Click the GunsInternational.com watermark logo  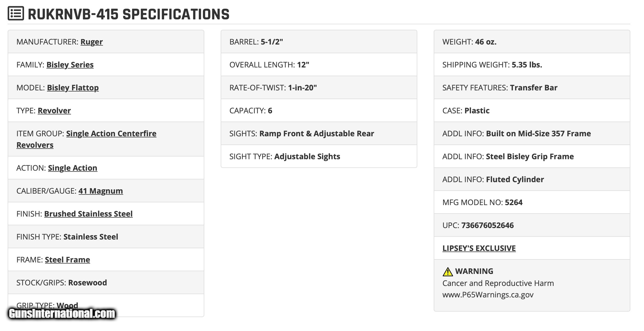tap(62, 314)
